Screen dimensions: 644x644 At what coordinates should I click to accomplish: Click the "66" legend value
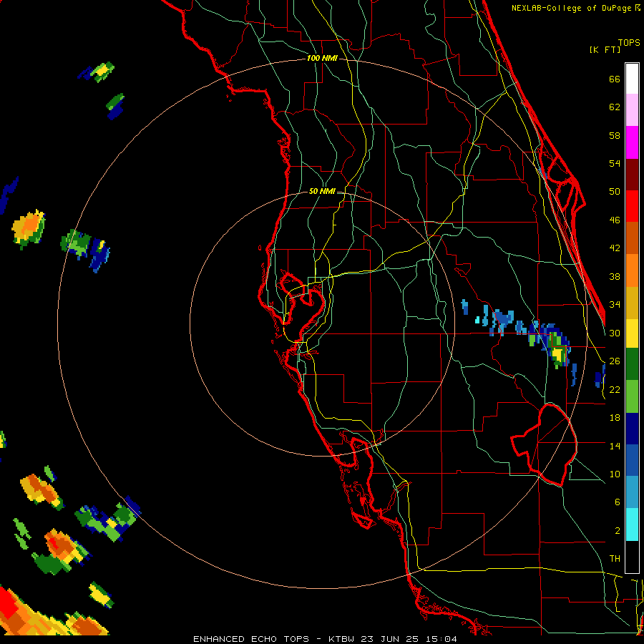tap(615, 79)
